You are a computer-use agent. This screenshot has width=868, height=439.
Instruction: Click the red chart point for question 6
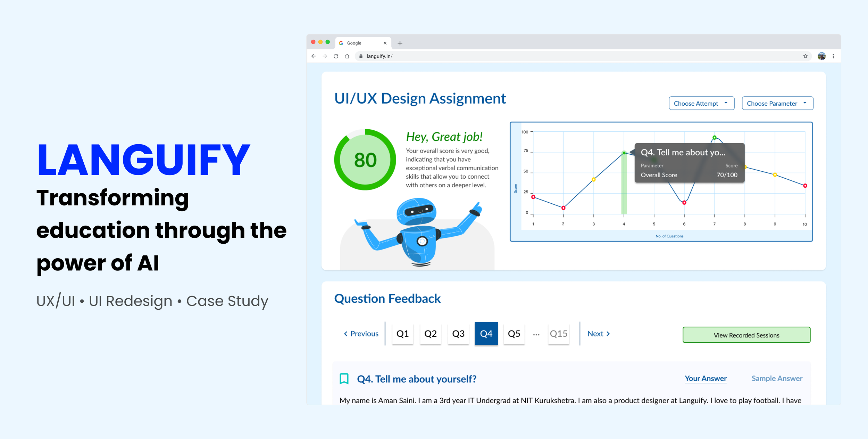pyautogui.click(x=684, y=203)
